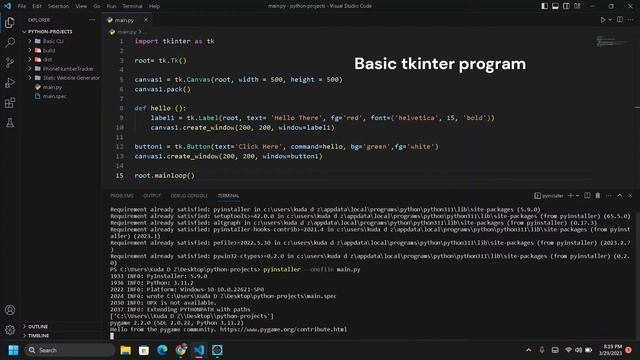Open the system tray volume control
Screen dimensions: 640x360
578,350
